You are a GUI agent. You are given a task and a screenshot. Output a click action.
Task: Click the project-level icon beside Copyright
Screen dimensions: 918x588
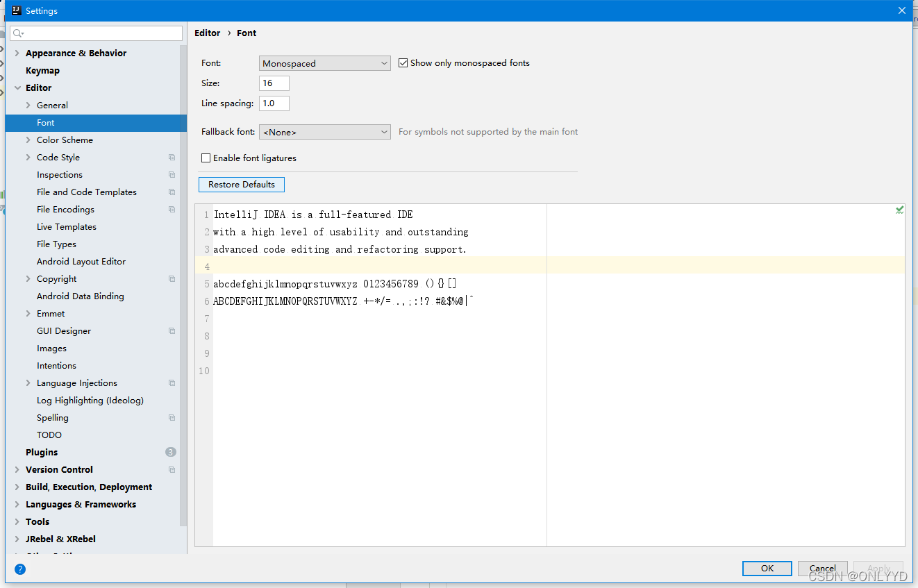point(172,279)
